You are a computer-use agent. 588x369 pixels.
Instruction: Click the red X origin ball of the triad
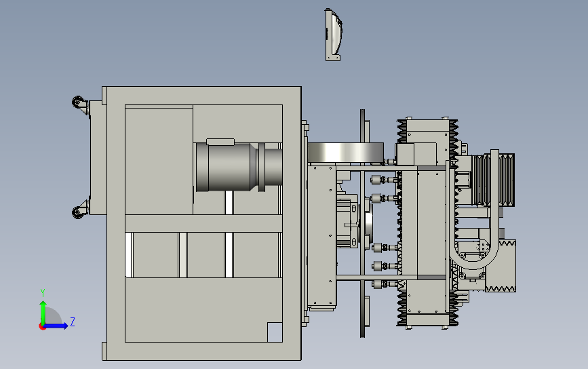[x=42, y=327]
